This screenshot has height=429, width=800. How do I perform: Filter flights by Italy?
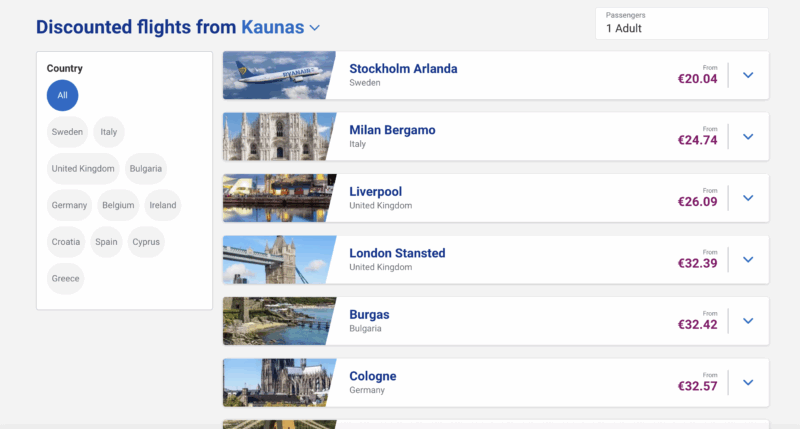pos(109,132)
